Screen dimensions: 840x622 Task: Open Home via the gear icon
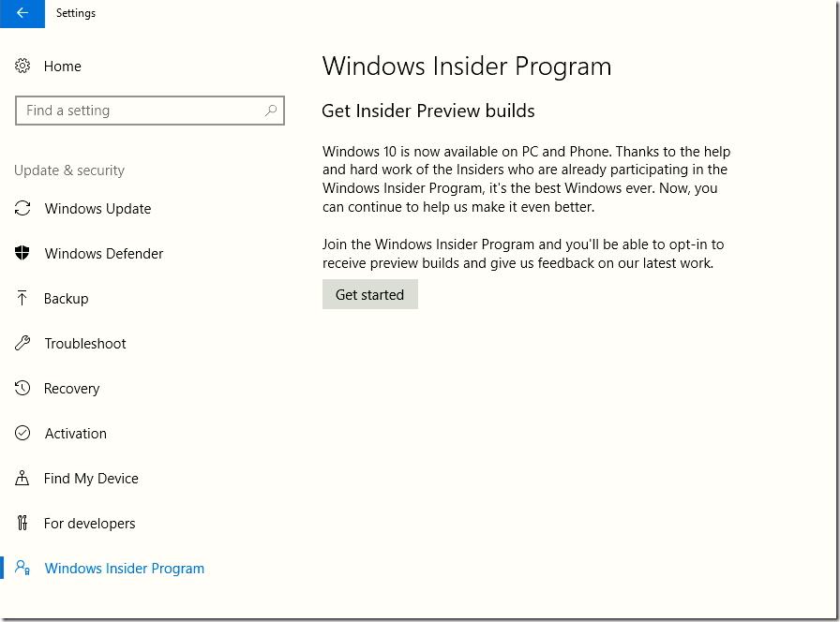point(22,66)
